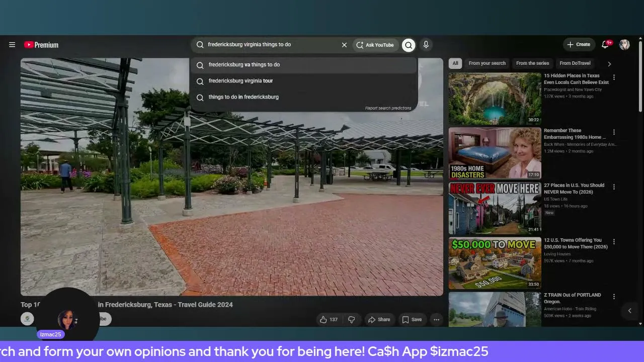
Task: Open more actions ellipsis below video
Action: tap(436, 319)
